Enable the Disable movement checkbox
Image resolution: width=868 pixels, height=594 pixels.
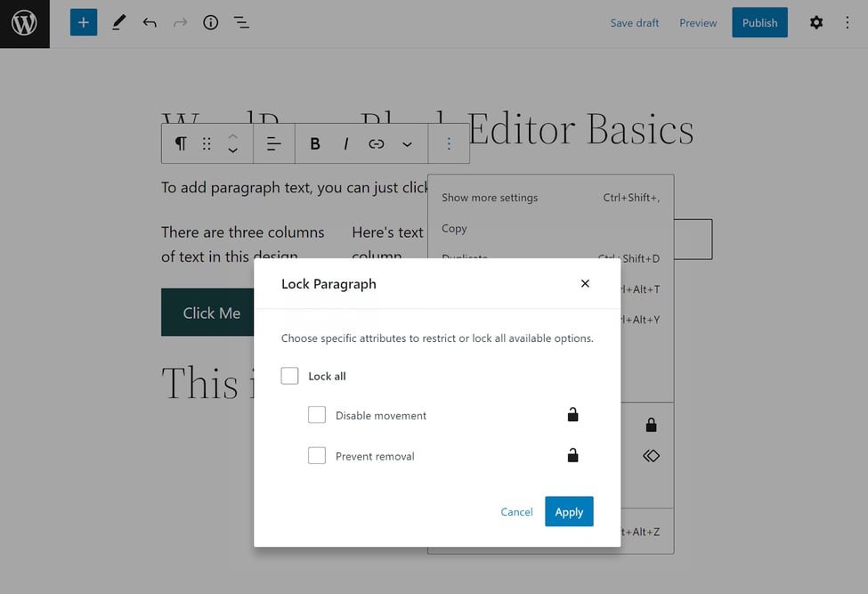click(x=317, y=415)
